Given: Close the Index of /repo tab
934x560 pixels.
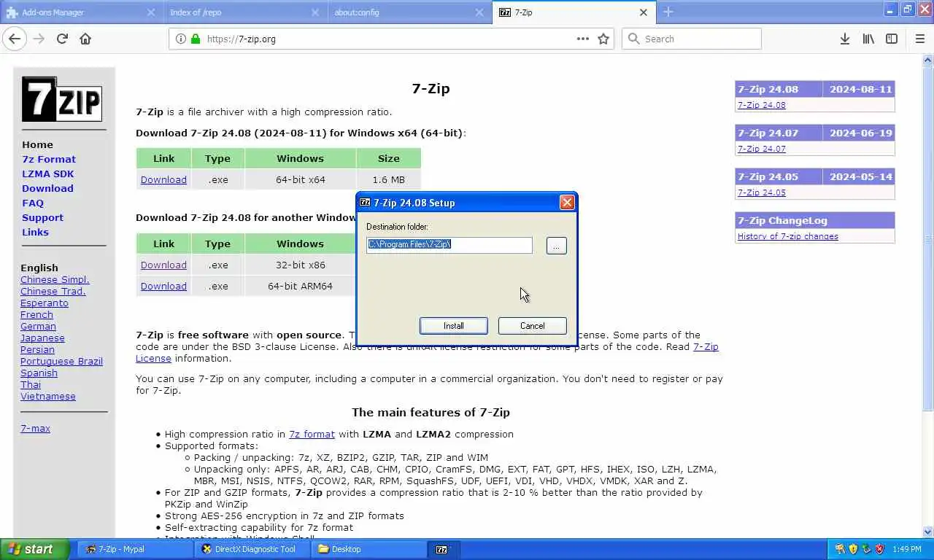Looking at the screenshot, I should (x=315, y=12).
